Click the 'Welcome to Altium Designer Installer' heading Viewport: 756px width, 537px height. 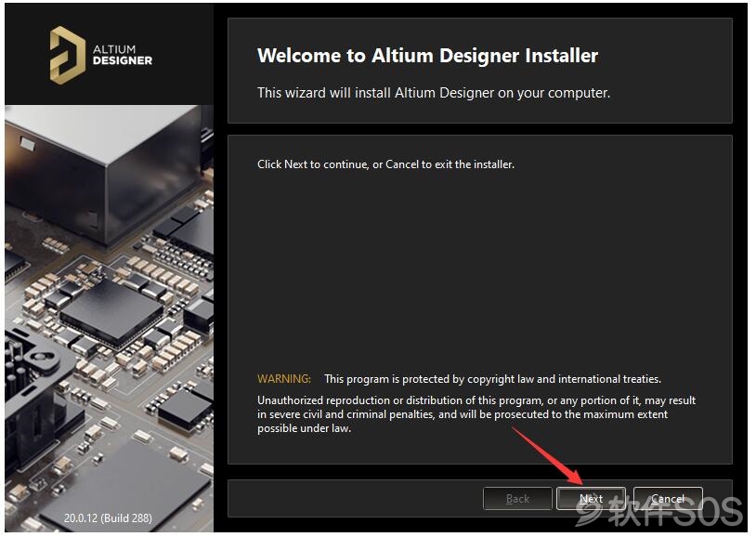point(427,56)
